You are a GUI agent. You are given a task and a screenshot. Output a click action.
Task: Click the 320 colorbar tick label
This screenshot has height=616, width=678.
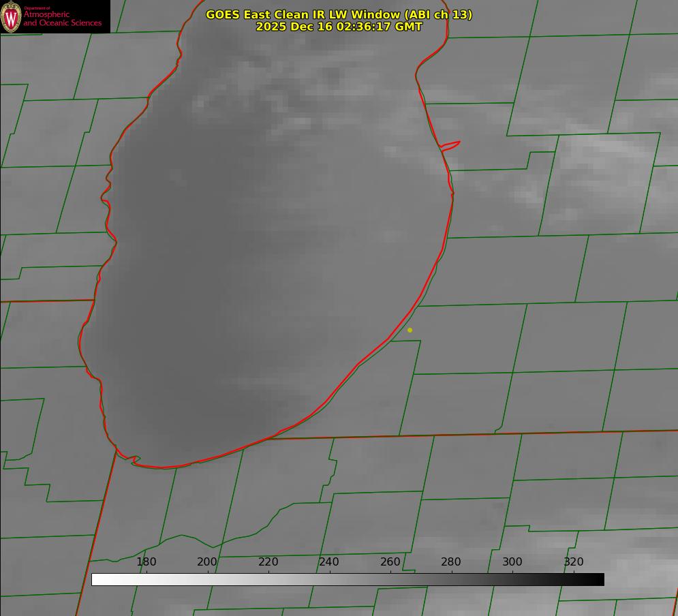[573, 561]
